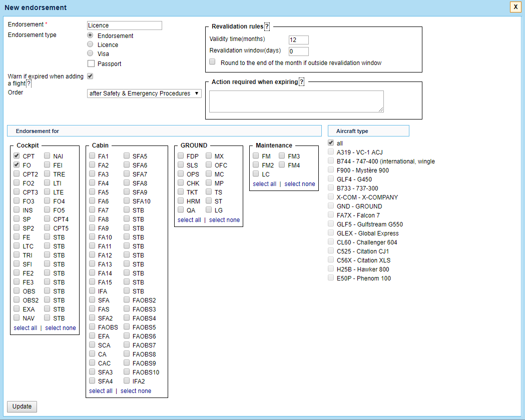Check the FDP ground checkbox

181,156
